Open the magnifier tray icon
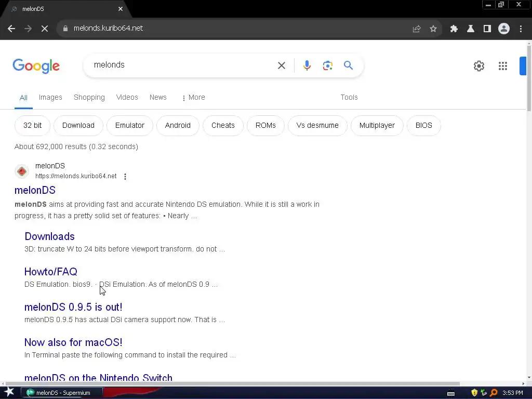This screenshot has height=399, width=532. (x=494, y=393)
